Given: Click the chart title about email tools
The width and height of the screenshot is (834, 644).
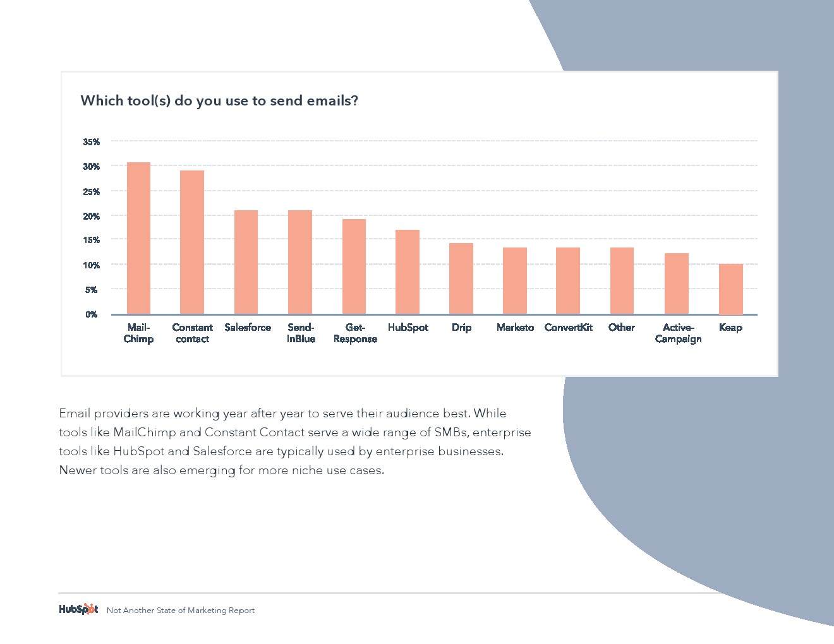Looking at the screenshot, I should click(x=219, y=101).
